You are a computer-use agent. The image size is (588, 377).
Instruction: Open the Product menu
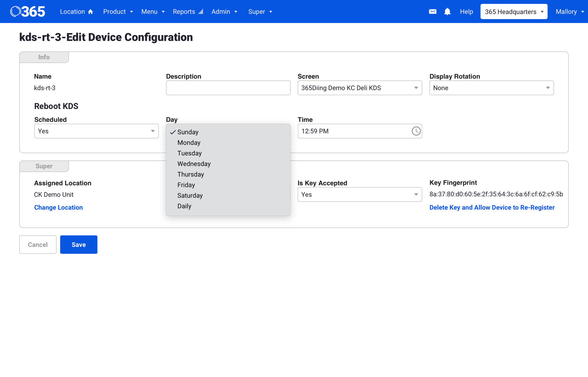(118, 12)
